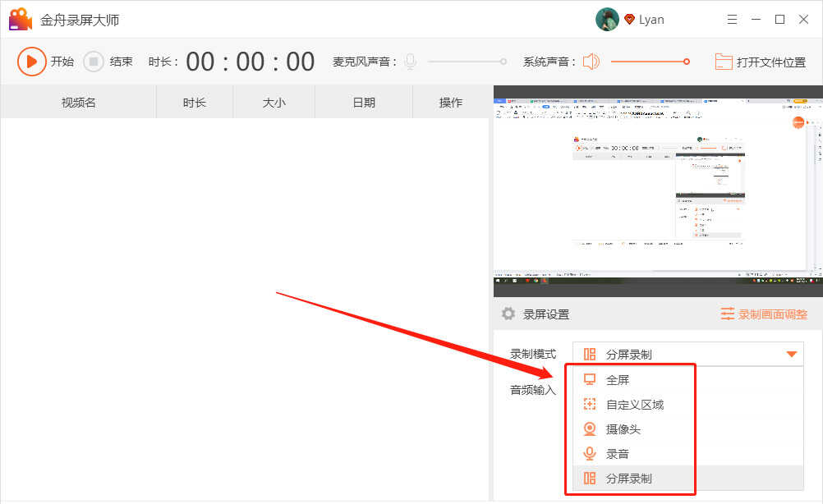Click the Stop recording square icon
Image resolution: width=823 pixels, height=504 pixels.
click(x=94, y=62)
